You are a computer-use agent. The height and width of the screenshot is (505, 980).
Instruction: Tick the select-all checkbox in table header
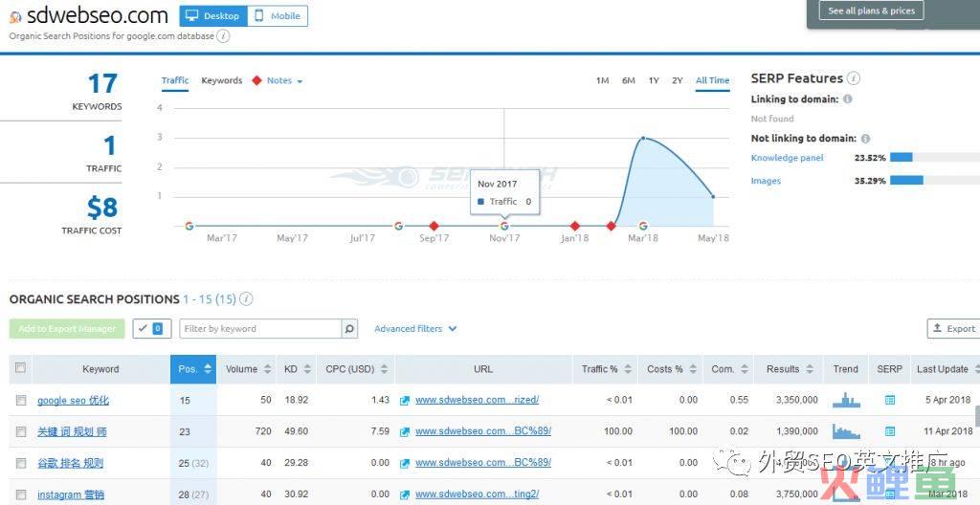[x=20, y=368]
